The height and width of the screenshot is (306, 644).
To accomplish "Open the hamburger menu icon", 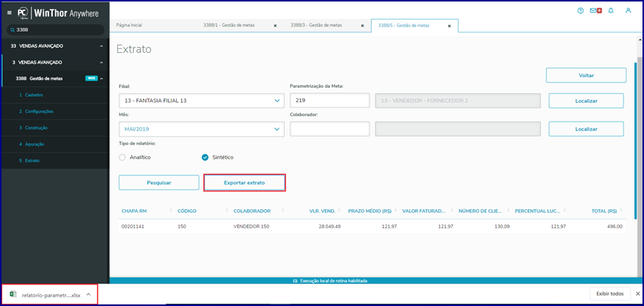I will point(9,13).
